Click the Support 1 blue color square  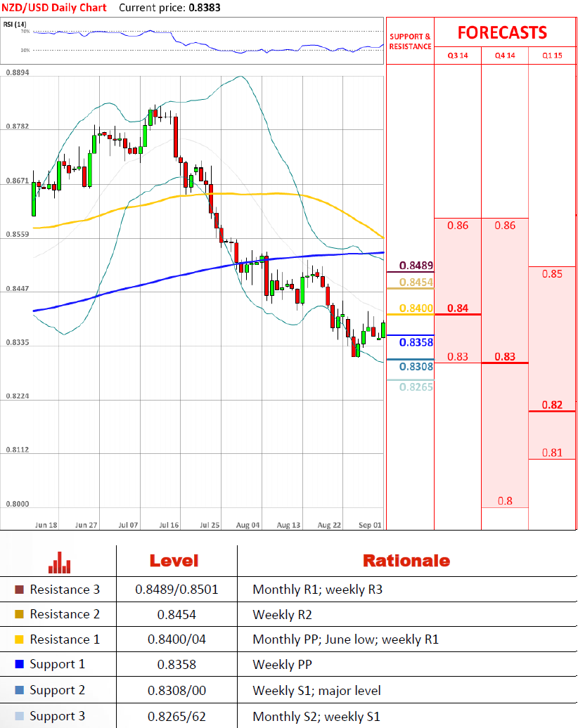19,664
